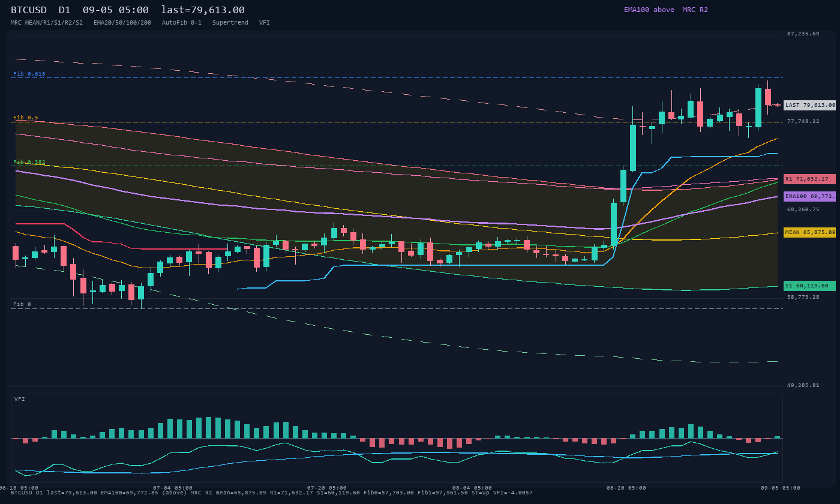Click the "LAST 79,613.00" price tag
Screen dimensions: 840x504
tap(809, 105)
